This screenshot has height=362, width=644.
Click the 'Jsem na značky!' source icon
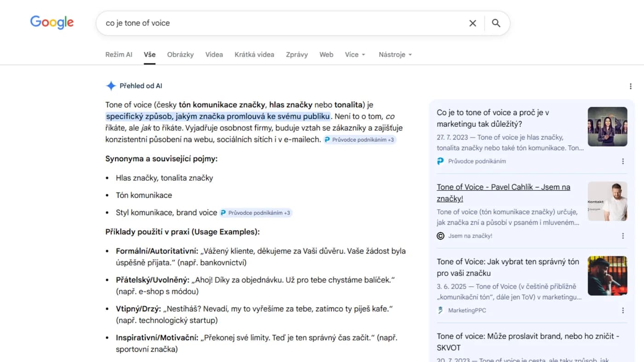pyautogui.click(x=440, y=236)
